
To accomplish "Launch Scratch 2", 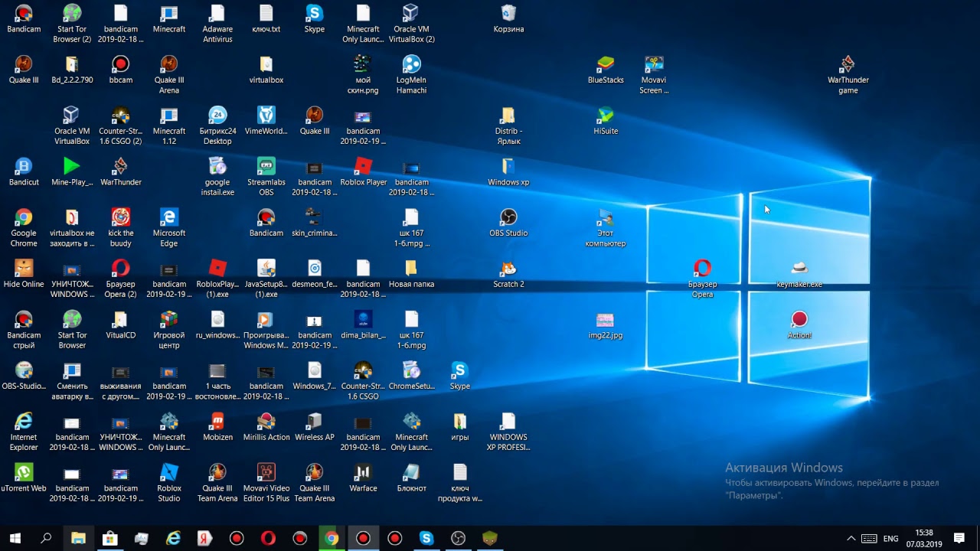I will coord(508,274).
